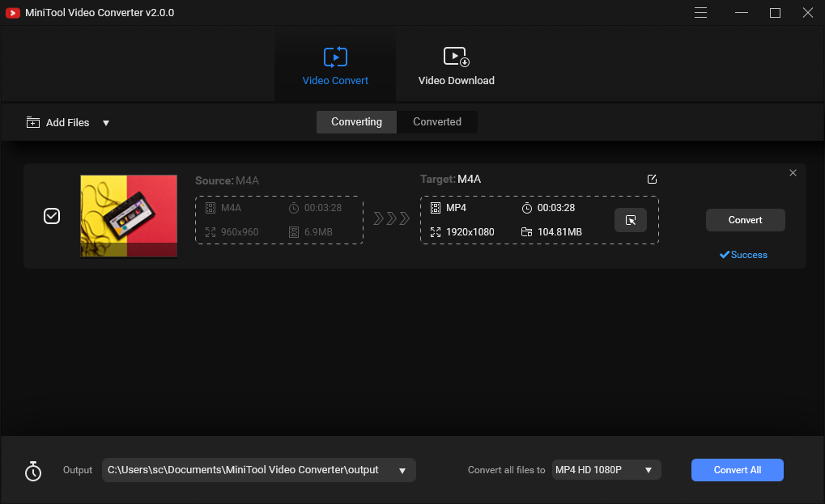Click the Add Files icon
The width and height of the screenshot is (825, 504).
(32, 122)
